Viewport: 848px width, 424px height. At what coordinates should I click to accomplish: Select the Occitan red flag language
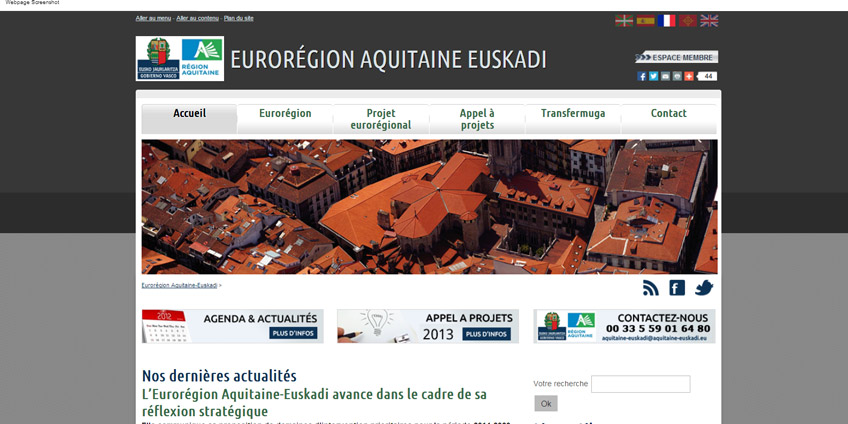tap(688, 21)
